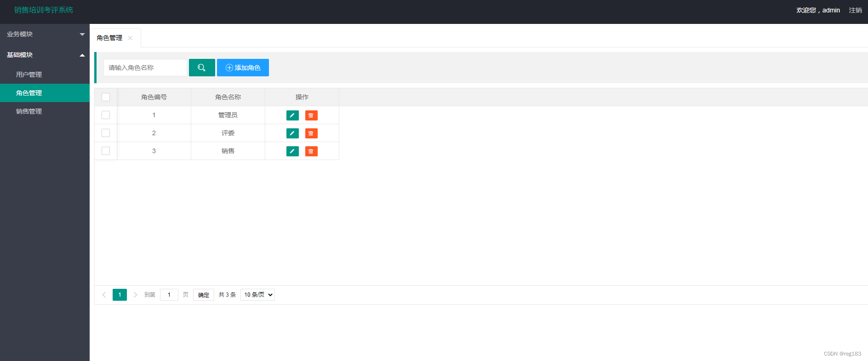Go to the next page arrow
This screenshot has height=361, width=868.
pyautogui.click(x=135, y=295)
